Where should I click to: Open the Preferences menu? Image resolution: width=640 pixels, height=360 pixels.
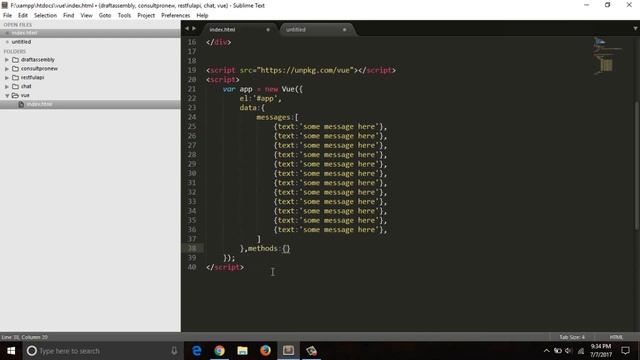tap(176, 16)
